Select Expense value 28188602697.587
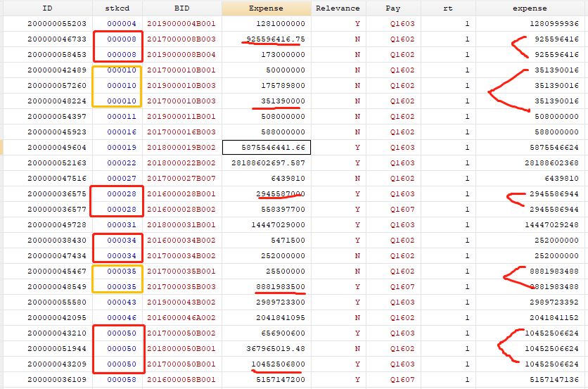This screenshot has width=588, height=389. tap(268, 162)
